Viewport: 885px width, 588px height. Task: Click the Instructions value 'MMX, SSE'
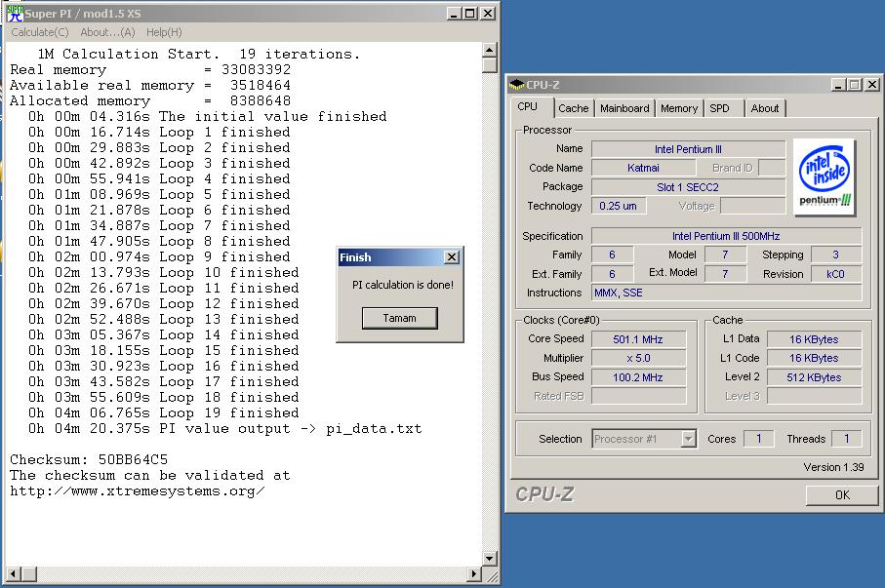726,293
